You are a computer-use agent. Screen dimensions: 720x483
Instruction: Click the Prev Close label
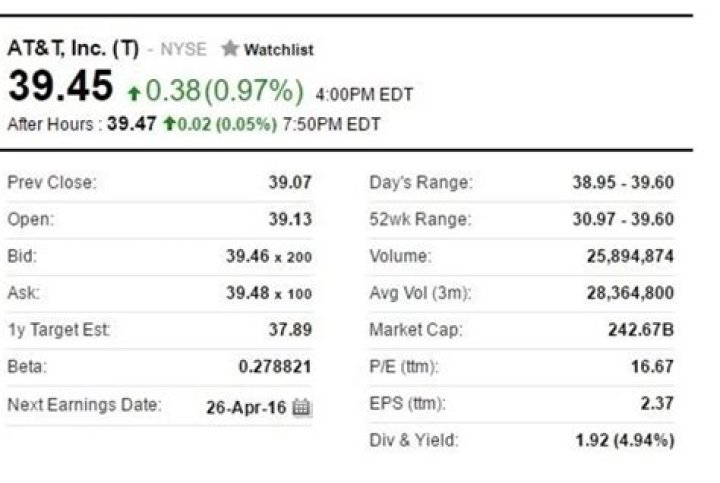click(x=51, y=183)
